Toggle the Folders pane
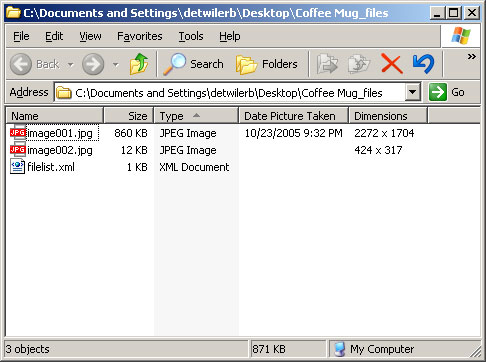The height and width of the screenshot is (362, 486). (x=267, y=64)
